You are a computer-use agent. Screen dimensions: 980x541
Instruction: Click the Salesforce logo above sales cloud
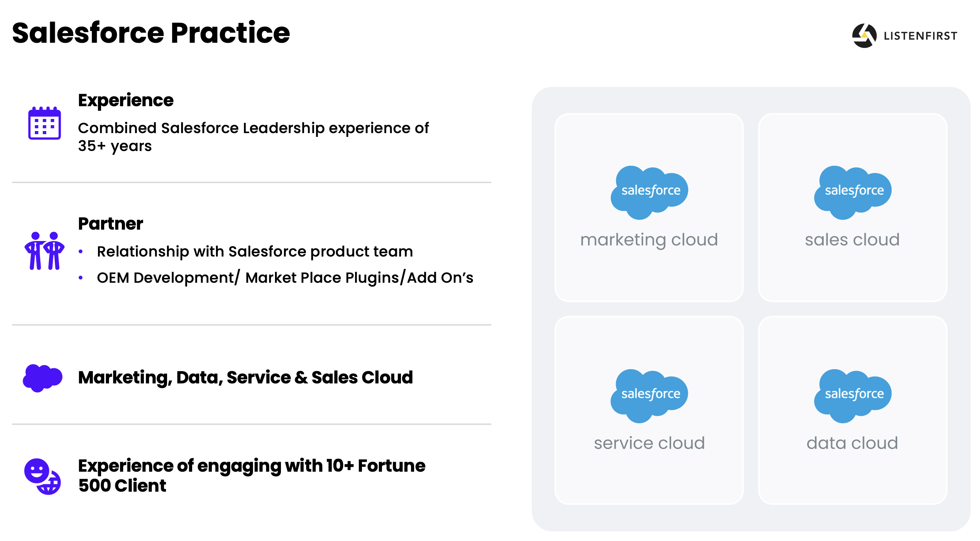pos(853,192)
